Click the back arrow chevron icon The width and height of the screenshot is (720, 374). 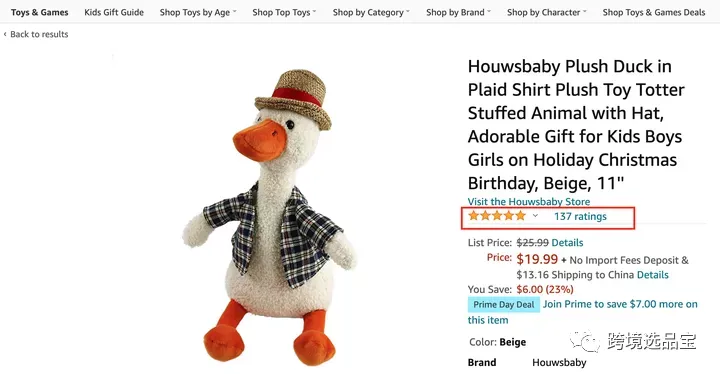click(5, 34)
